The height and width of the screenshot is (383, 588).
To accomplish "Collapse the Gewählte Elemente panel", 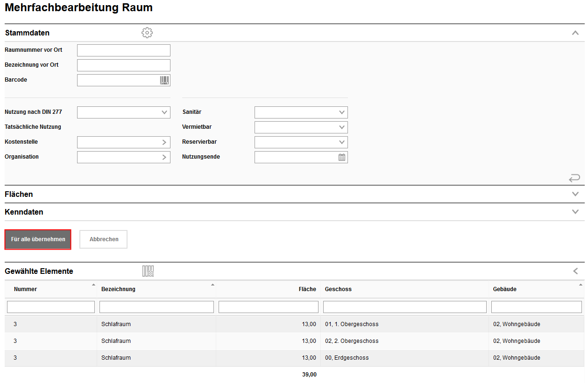I will coord(575,271).
